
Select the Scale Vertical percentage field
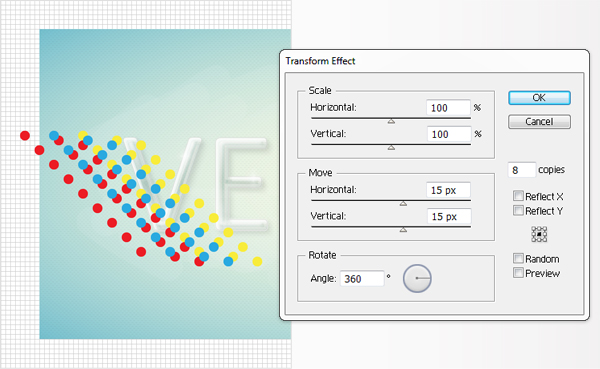[x=448, y=134]
